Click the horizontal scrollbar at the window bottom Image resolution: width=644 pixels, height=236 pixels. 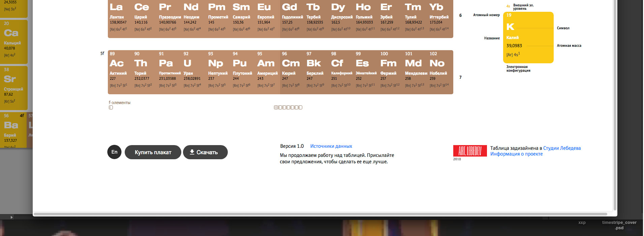point(320,214)
